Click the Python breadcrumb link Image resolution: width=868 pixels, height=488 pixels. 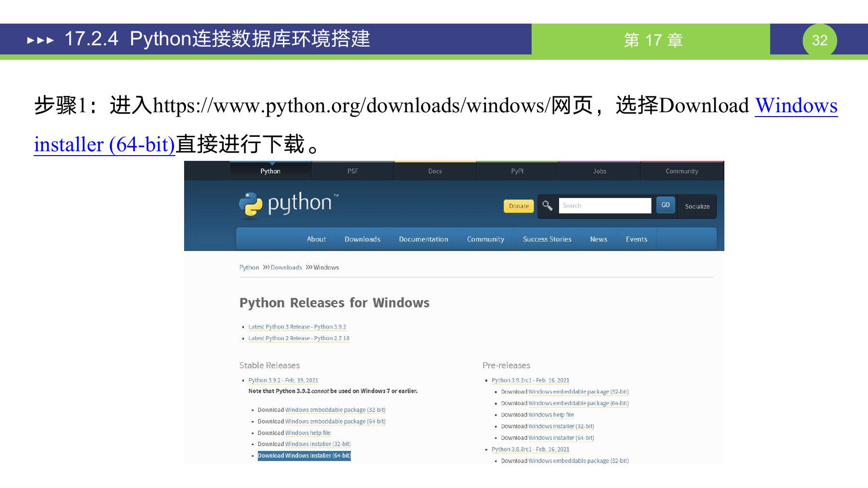coord(249,267)
